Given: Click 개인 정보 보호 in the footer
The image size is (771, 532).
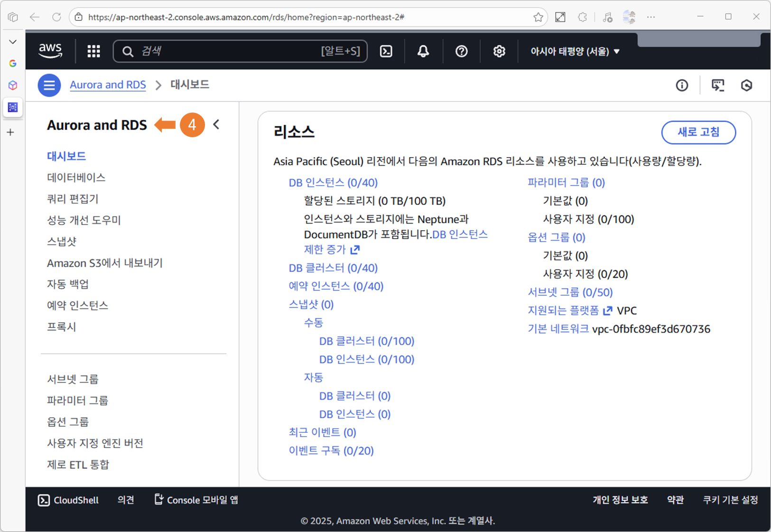Looking at the screenshot, I should point(620,500).
